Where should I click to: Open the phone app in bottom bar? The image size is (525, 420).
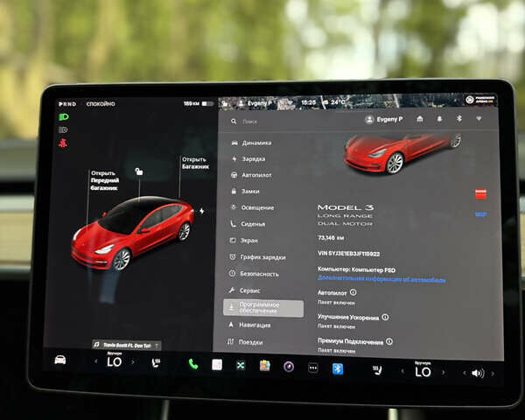192,364
